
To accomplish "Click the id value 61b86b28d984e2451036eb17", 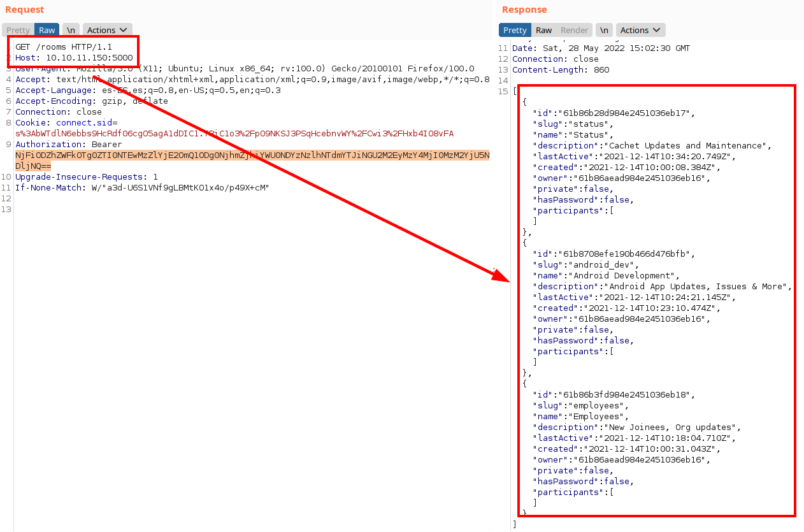I will (x=624, y=113).
